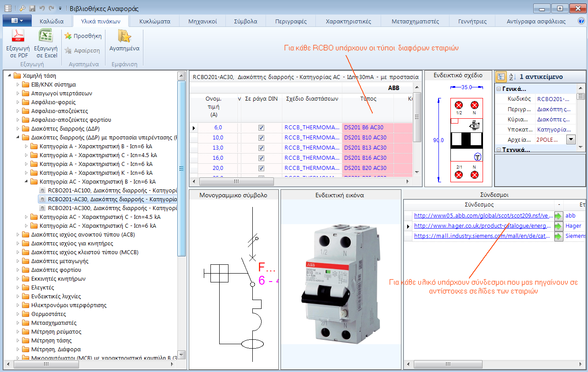Image resolution: width=588 pixels, height=372 pixels.
Task: Open the Αρχείο property dropdown arrow
Action: tap(571, 139)
